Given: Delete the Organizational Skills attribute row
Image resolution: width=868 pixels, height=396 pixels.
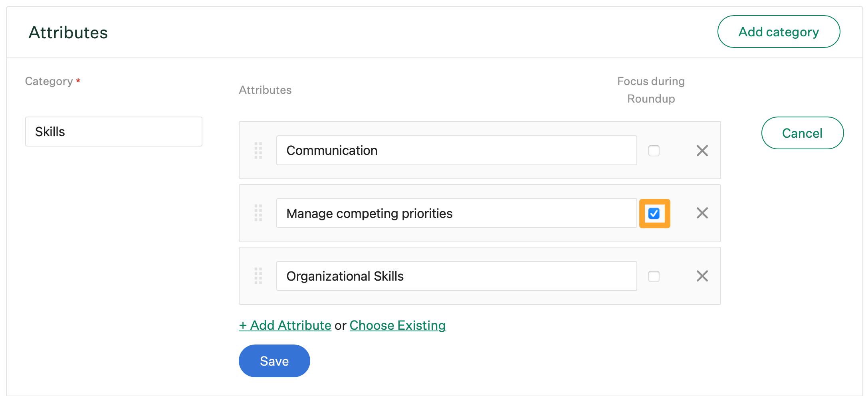Looking at the screenshot, I should (702, 276).
